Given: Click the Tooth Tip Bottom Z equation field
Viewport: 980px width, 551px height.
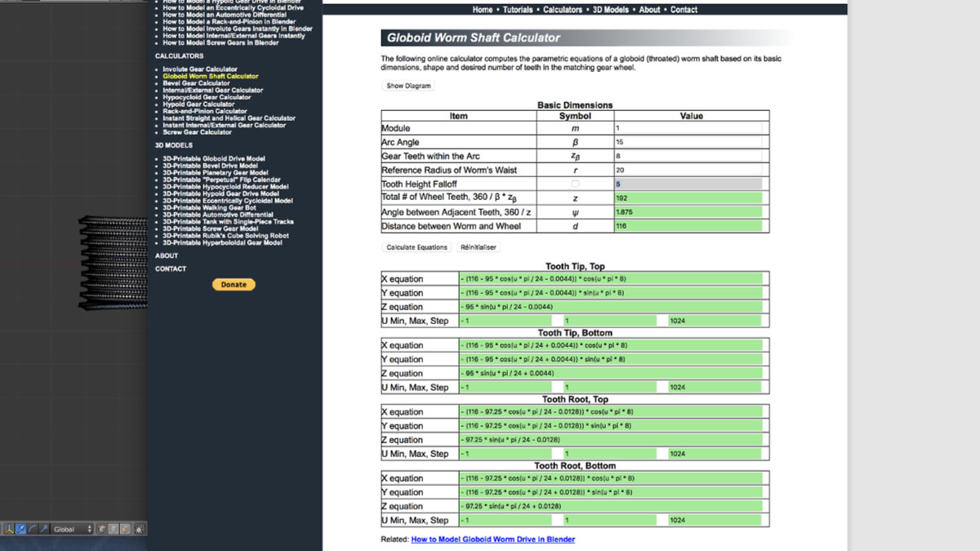Looking at the screenshot, I should pos(610,373).
